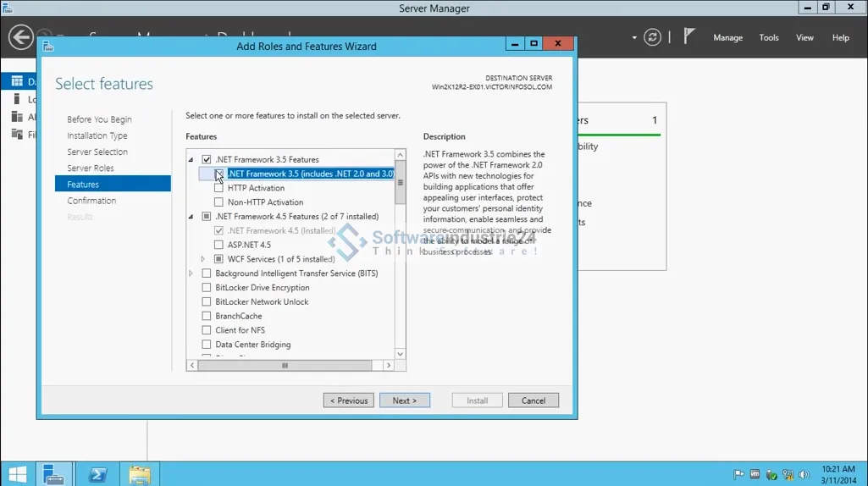
Task: Open the Windows Start button
Action: [17, 474]
